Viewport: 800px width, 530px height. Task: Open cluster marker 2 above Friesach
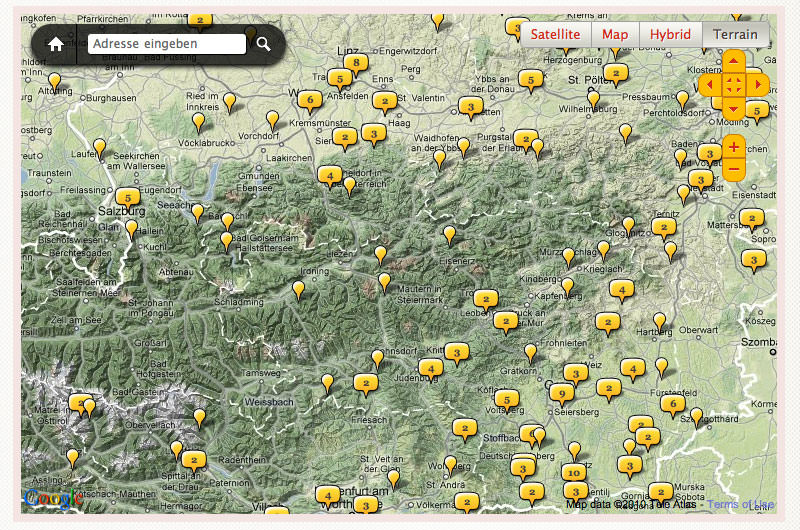[366, 383]
